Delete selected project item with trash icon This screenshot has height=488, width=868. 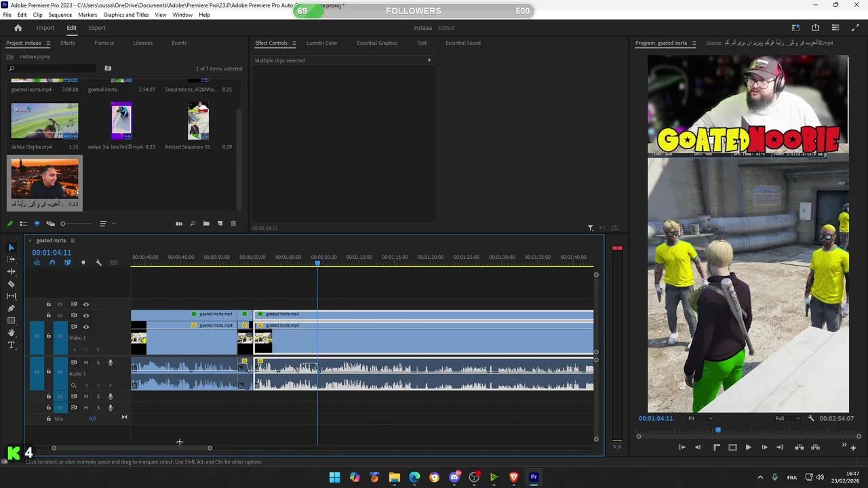coord(233,224)
